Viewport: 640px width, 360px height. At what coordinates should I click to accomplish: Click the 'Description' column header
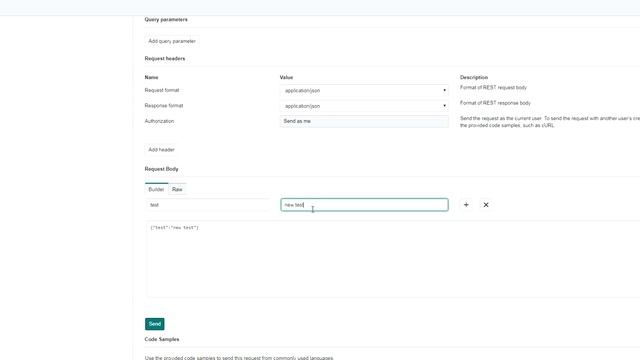[474, 78]
